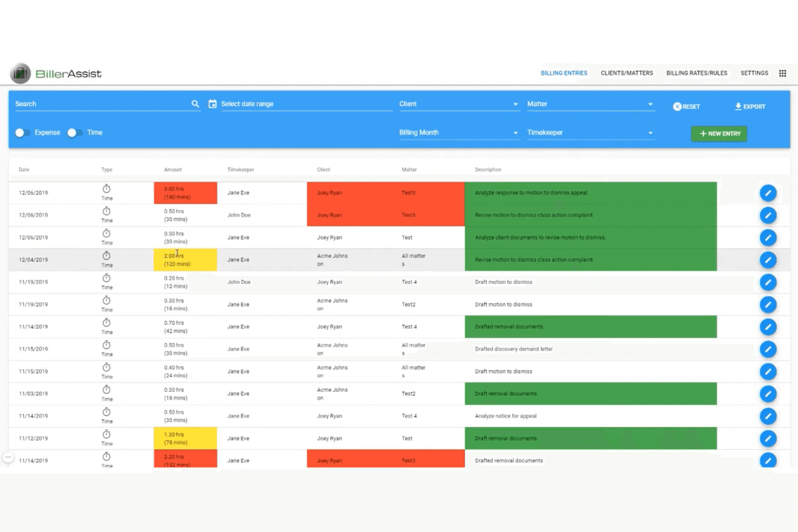The width and height of the screenshot is (798, 532).
Task: Click the red 3.00 hrs amount cell
Action: click(x=185, y=193)
